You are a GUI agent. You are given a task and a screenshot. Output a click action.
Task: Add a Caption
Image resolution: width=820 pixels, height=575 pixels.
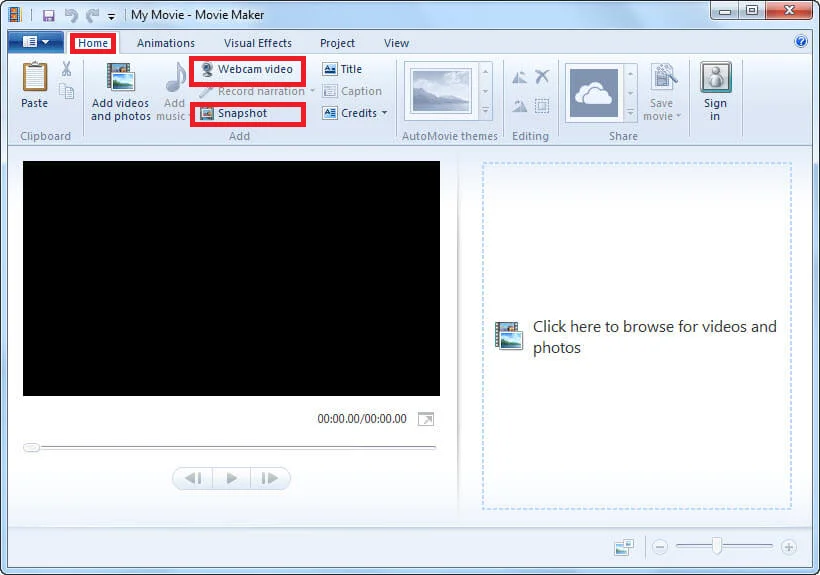click(x=352, y=91)
